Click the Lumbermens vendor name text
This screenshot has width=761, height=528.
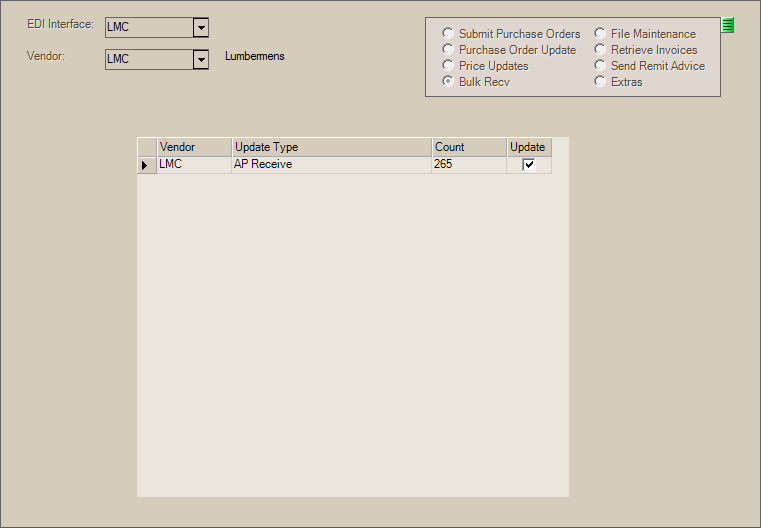(254, 56)
